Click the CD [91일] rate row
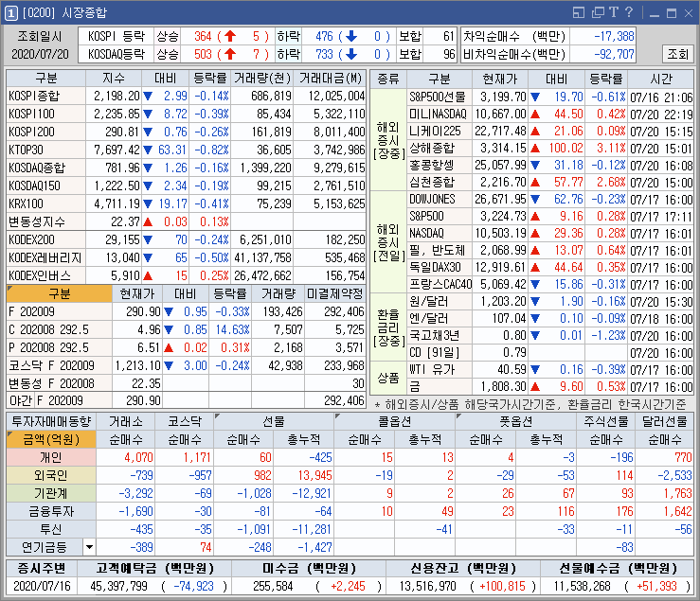Viewport: 700px width, 601px height. pos(550,352)
